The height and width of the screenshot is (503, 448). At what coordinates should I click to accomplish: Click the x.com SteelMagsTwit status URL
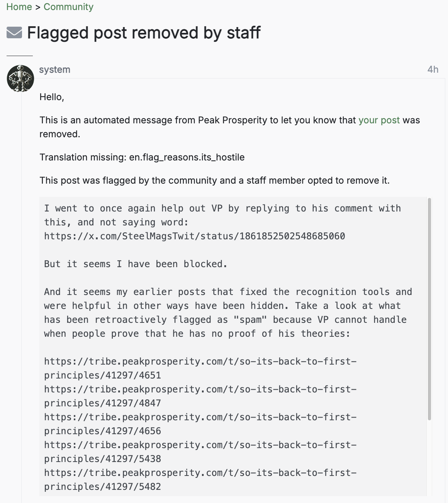195,236
